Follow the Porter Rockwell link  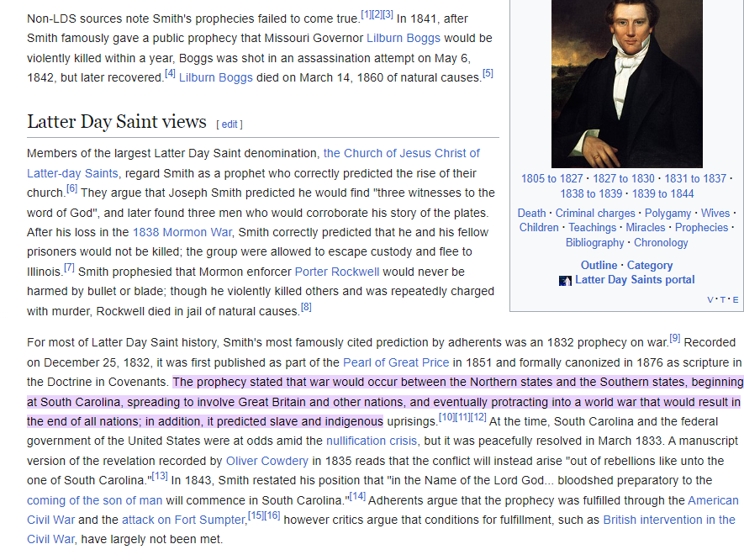point(337,272)
